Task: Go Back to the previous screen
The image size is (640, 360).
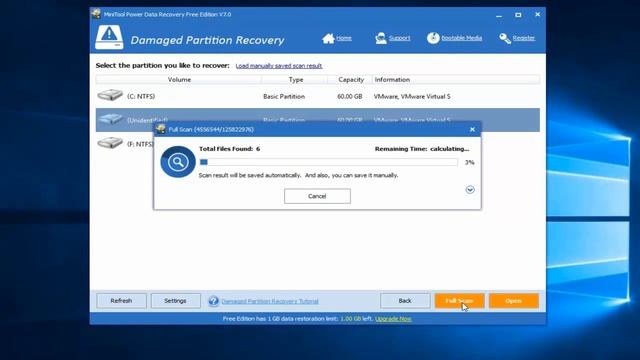Action: [405, 301]
